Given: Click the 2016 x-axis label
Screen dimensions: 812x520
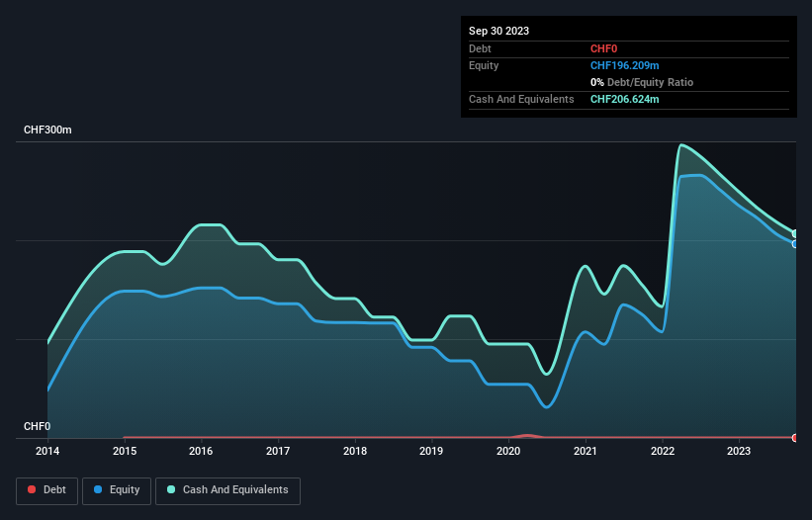Looking at the screenshot, I should [201, 451].
